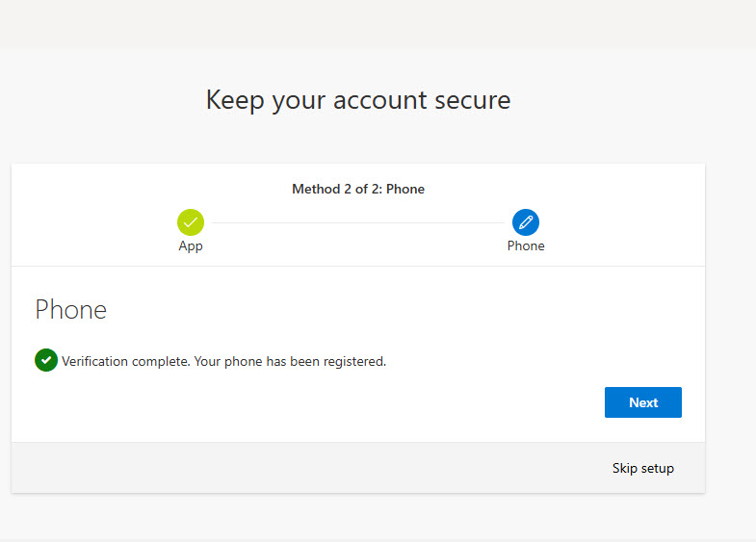Click the green verification complete check icon

point(45,361)
